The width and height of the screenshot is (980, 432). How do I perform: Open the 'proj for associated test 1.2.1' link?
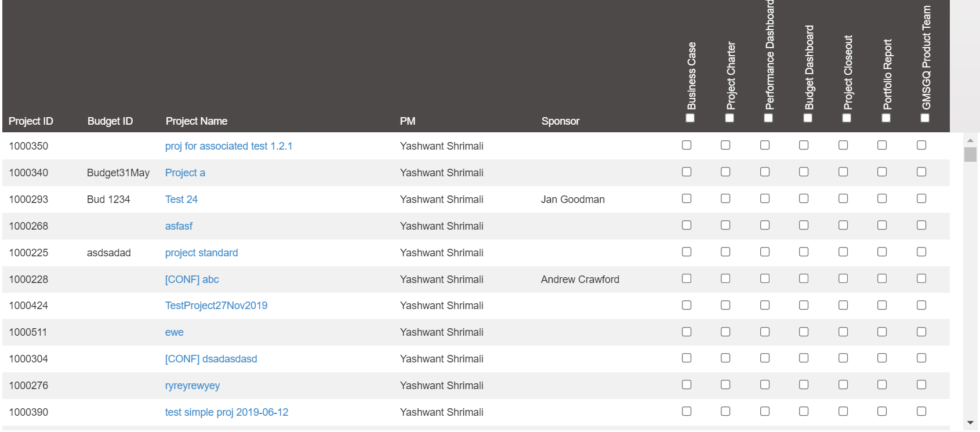(x=228, y=146)
